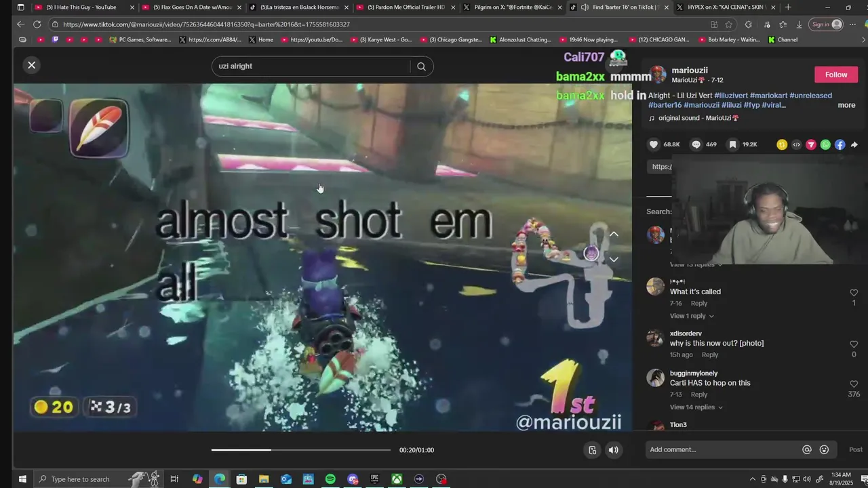
Task: Share the video to WhatsApp
Action: coord(825,144)
